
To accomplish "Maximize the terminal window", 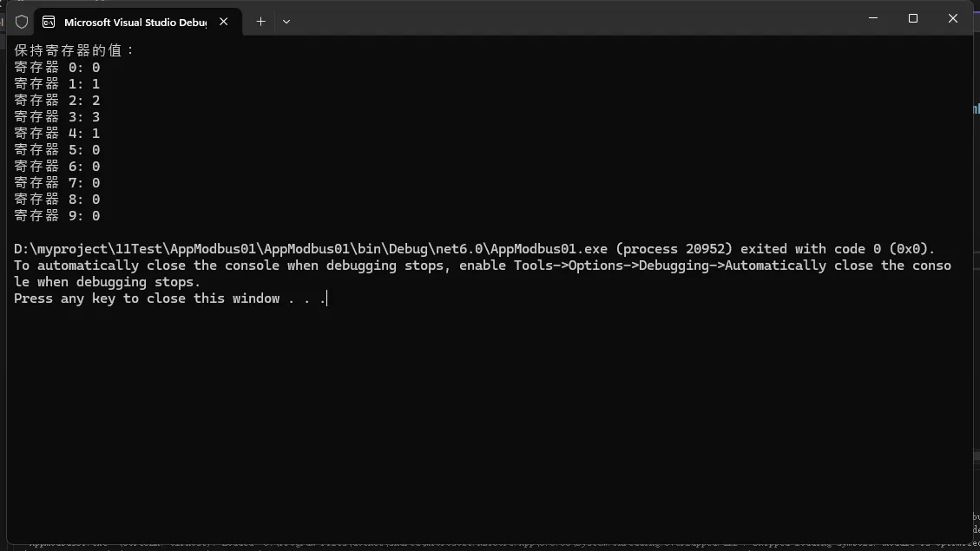I will pyautogui.click(x=913, y=19).
